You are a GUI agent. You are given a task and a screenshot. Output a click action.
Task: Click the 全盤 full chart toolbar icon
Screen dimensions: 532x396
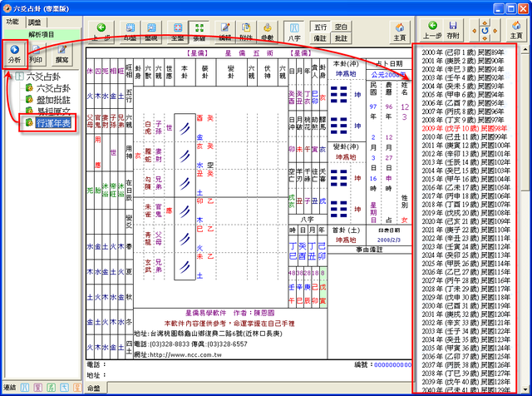(x=177, y=32)
